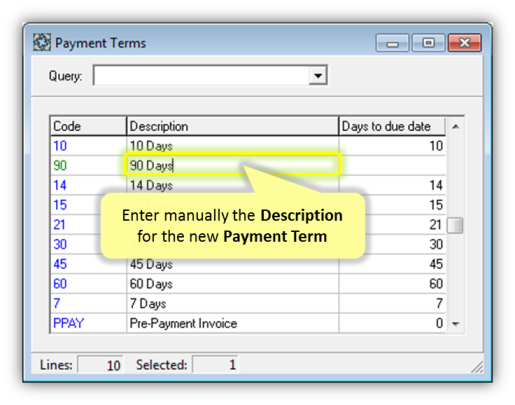
Task: Click days value 30 in due date column
Action: point(392,244)
